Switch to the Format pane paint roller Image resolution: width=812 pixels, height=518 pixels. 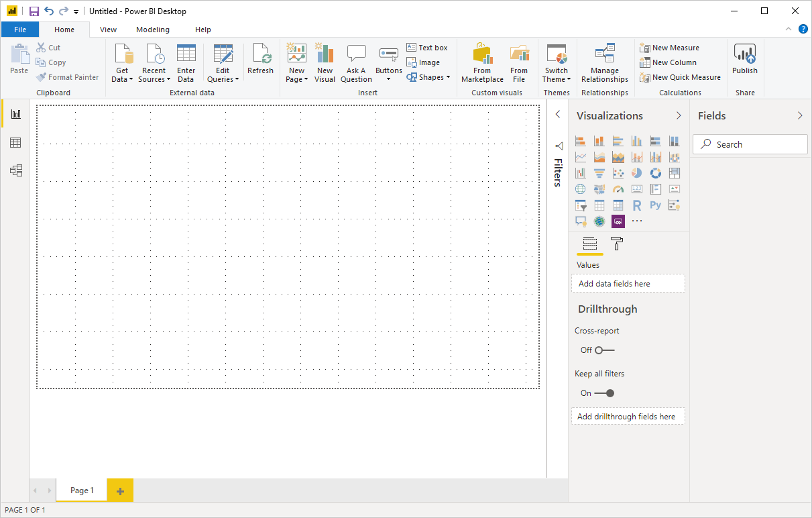click(615, 244)
